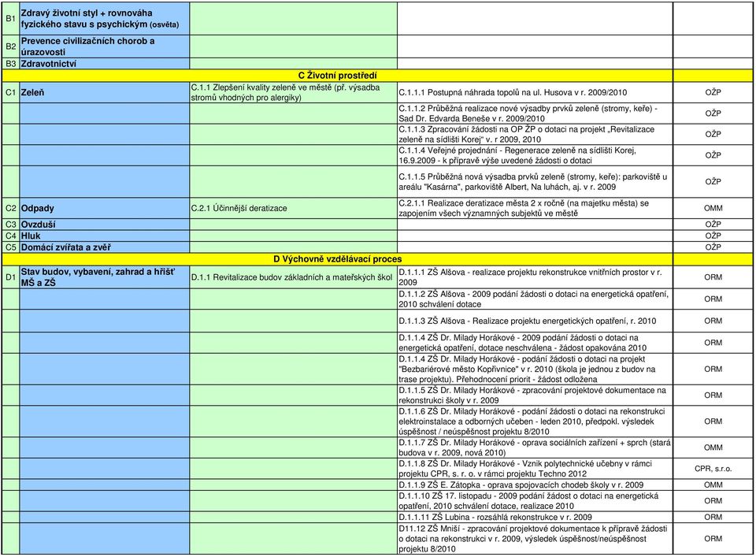
Task: Select 'C.2.1 Účinnější deratizace' cell
Action: point(294,208)
